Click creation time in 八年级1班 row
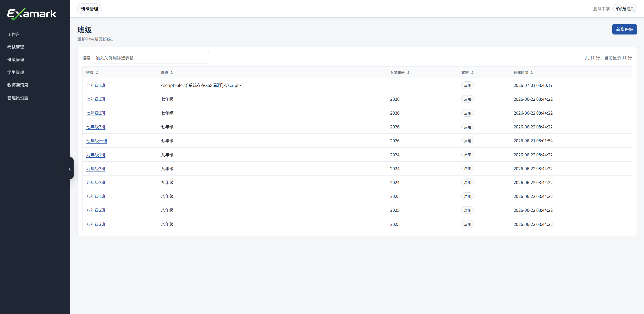 click(533, 196)
